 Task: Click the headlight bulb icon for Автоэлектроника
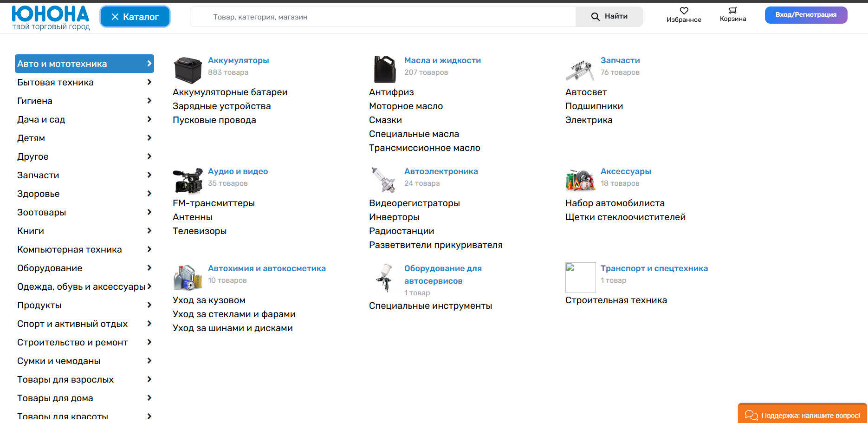[383, 180]
